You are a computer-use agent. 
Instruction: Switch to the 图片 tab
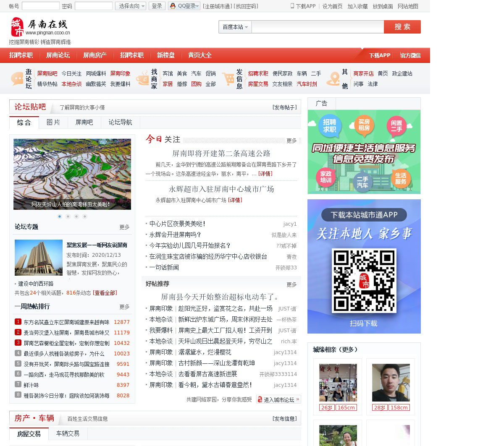tap(53, 122)
